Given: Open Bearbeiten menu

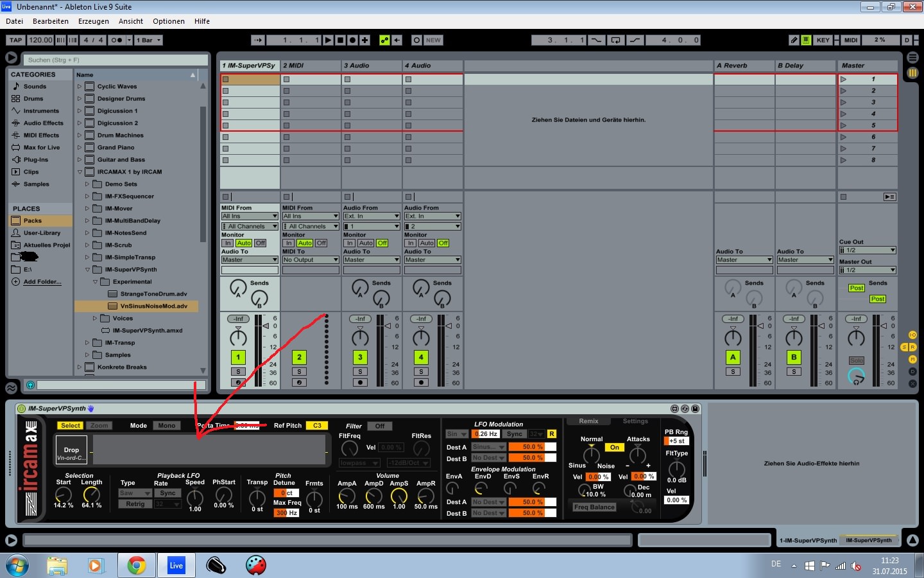Looking at the screenshot, I should pyautogui.click(x=51, y=21).
